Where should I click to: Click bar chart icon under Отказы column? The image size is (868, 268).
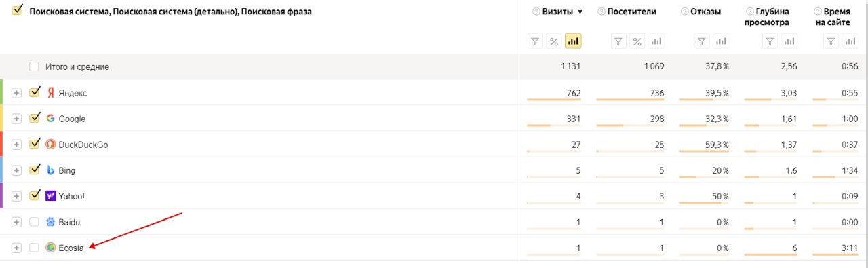[720, 42]
